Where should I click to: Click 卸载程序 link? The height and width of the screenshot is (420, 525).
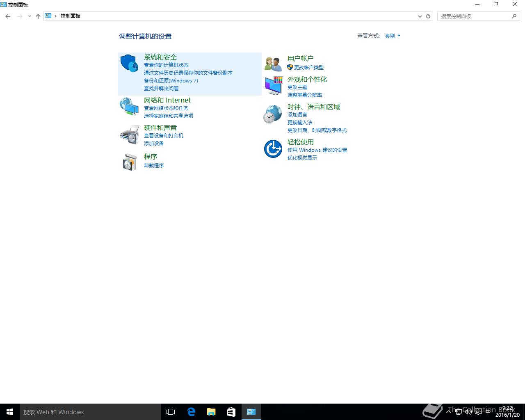154,166
